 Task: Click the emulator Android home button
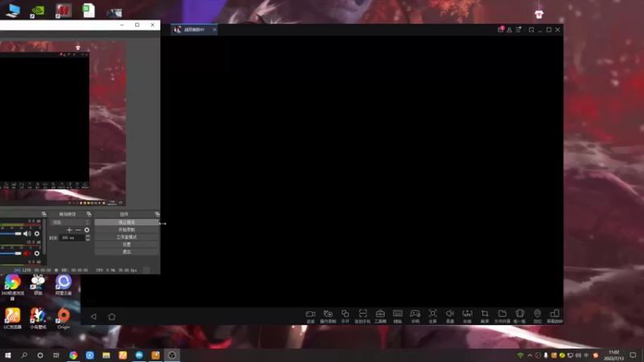click(112, 316)
